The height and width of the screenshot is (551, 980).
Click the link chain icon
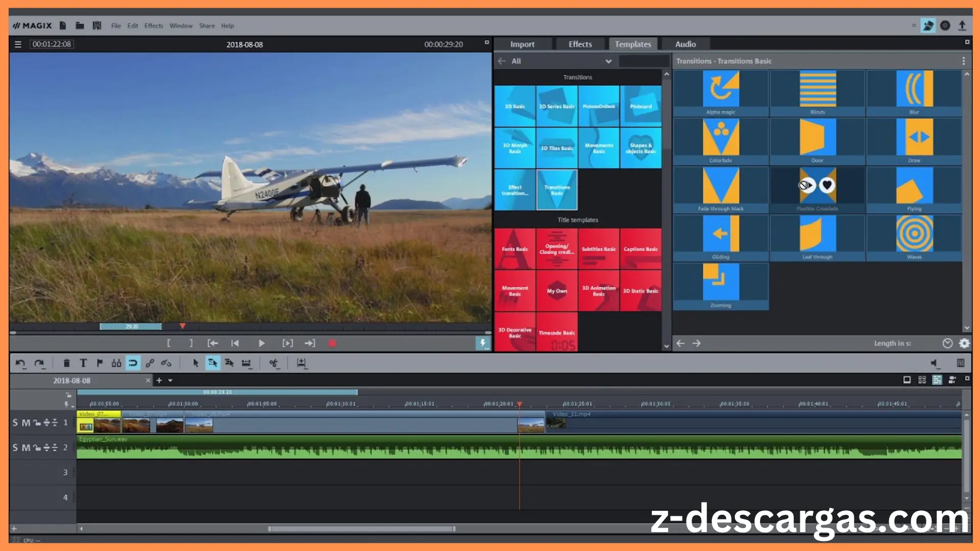click(150, 363)
